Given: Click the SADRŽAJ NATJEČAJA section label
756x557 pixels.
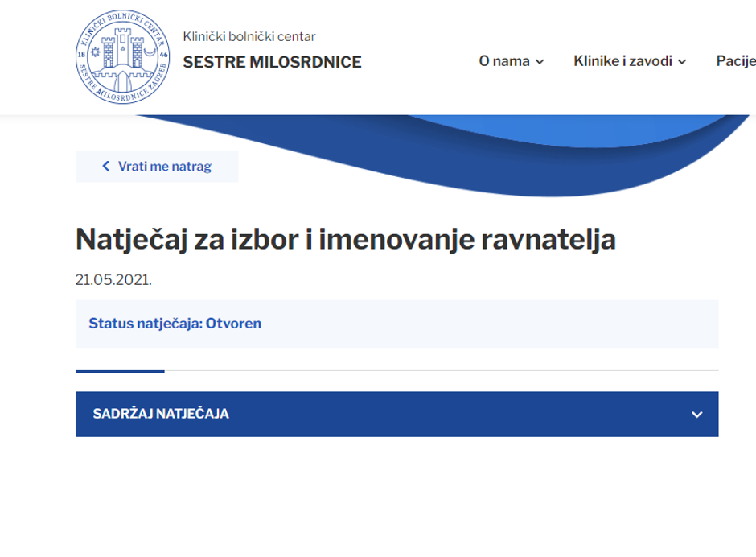Looking at the screenshot, I should (161, 414).
